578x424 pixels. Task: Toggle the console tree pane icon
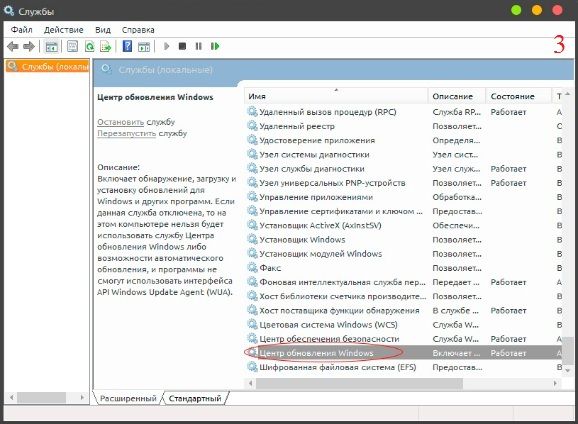pyautogui.click(x=51, y=46)
